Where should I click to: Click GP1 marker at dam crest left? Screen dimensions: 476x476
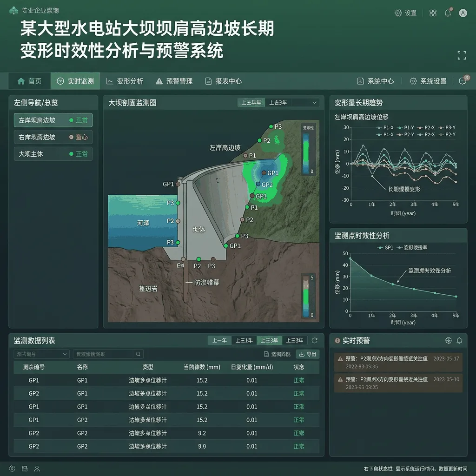(x=178, y=184)
